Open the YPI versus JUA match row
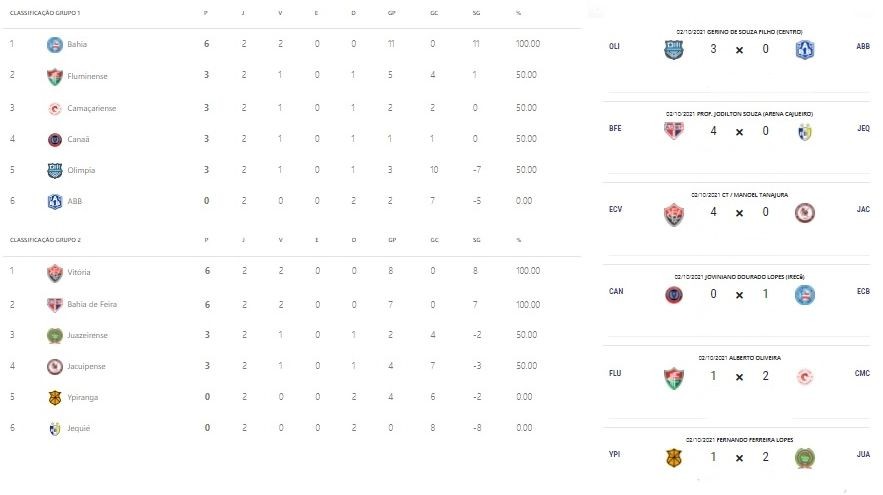Viewport: 883px width, 495px height. point(738,454)
